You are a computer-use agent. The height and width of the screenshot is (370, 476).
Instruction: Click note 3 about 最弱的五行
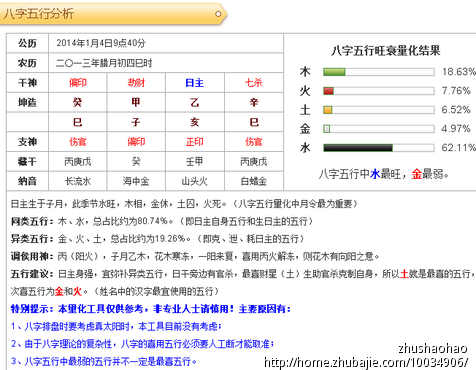[x=104, y=362]
